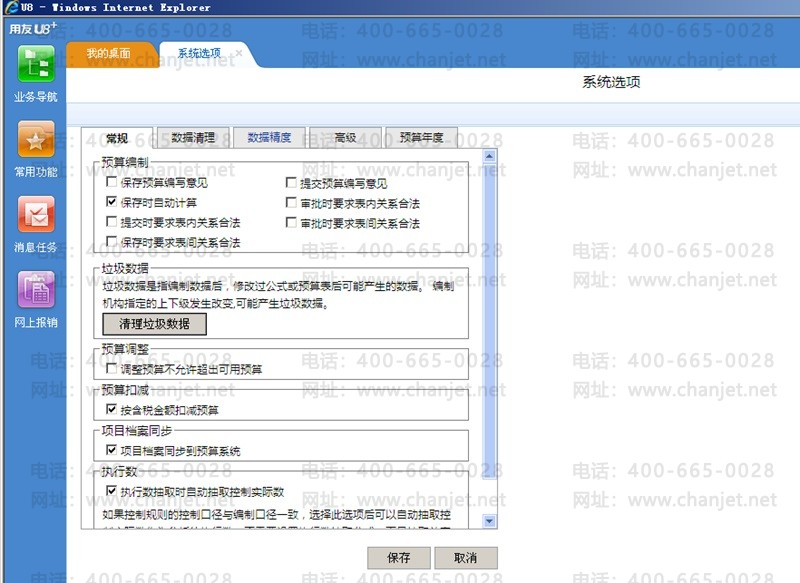Viewport: 800px width, 583px height.
Task: Toggle 按含税金额扣减预算 checkbox
Action: (x=112, y=410)
